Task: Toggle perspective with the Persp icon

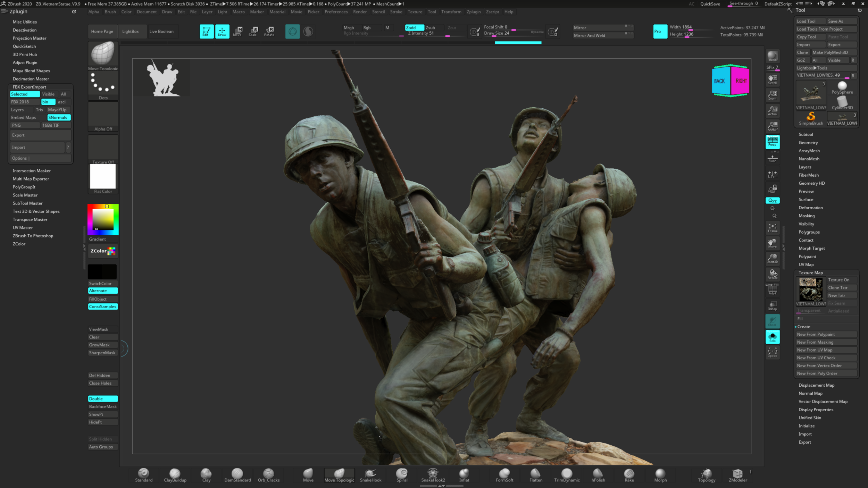Action: tap(773, 142)
